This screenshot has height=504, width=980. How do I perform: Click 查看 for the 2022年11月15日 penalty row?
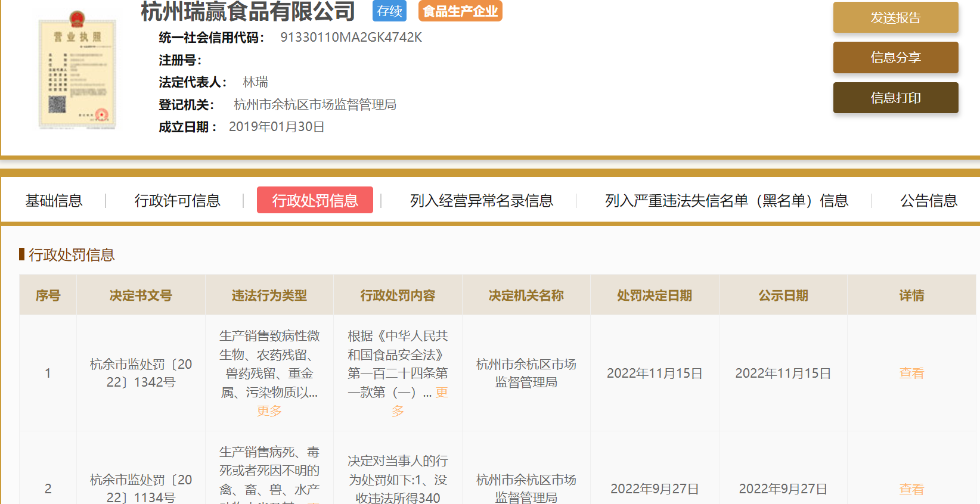pyautogui.click(x=911, y=374)
